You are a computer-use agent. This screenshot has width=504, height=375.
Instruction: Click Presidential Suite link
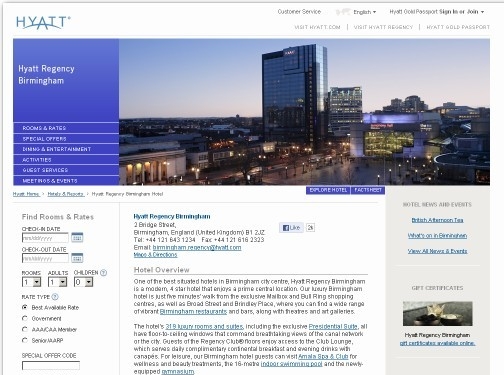(333, 326)
